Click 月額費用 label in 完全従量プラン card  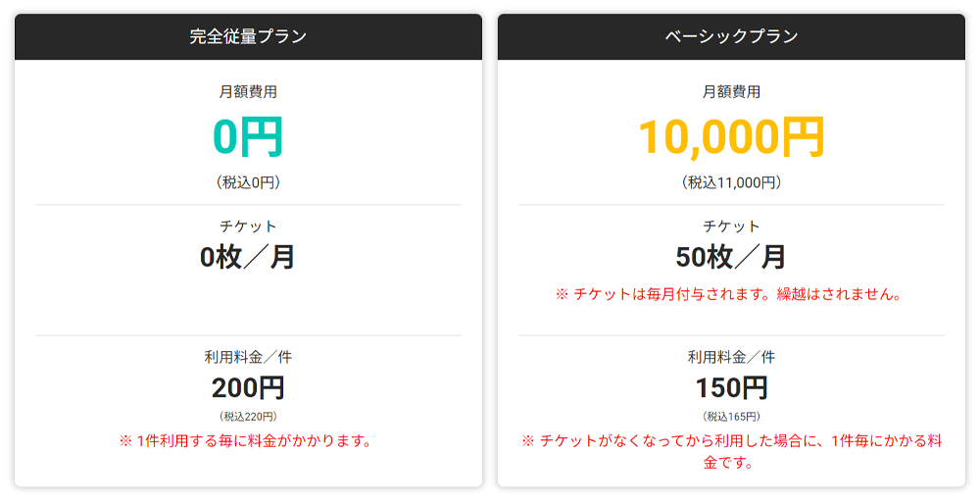[x=248, y=92]
